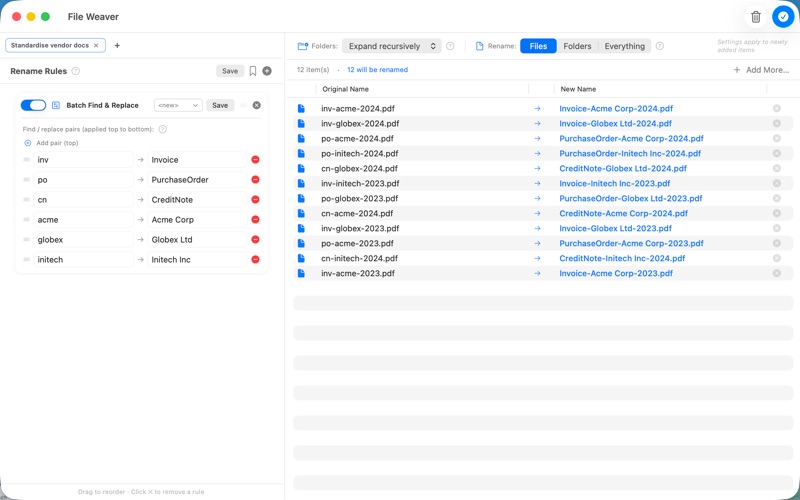Open the bookmark icon beside Rename Rules
The width and height of the screenshot is (800, 500).
click(x=253, y=71)
